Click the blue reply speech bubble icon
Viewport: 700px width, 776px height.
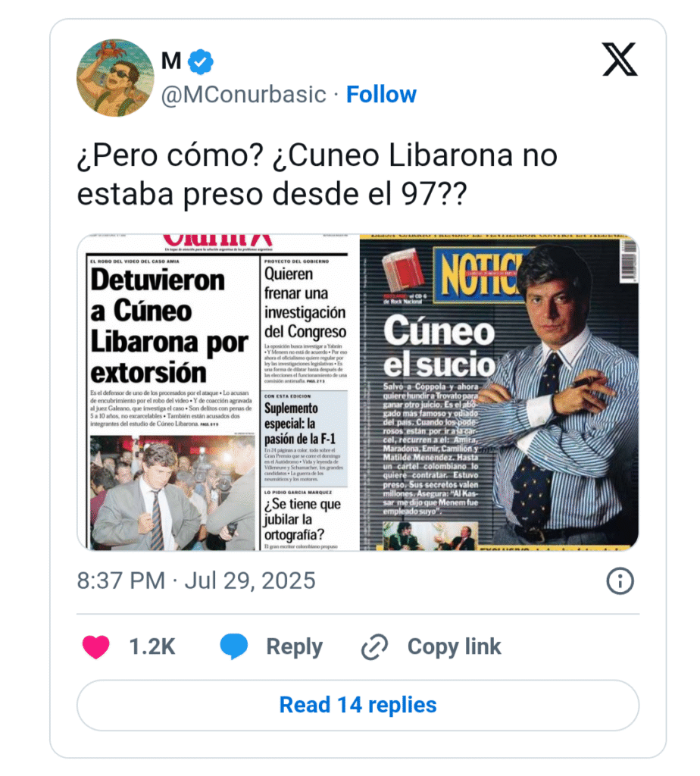[233, 646]
